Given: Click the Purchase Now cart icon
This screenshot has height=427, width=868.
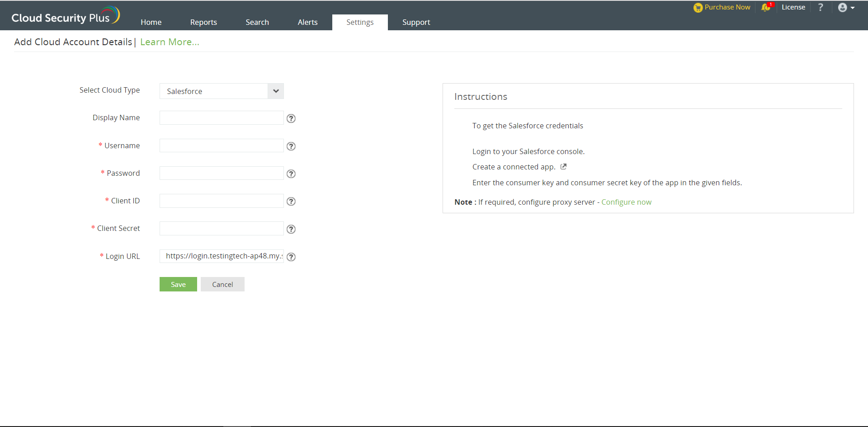Looking at the screenshot, I should [x=698, y=8].
